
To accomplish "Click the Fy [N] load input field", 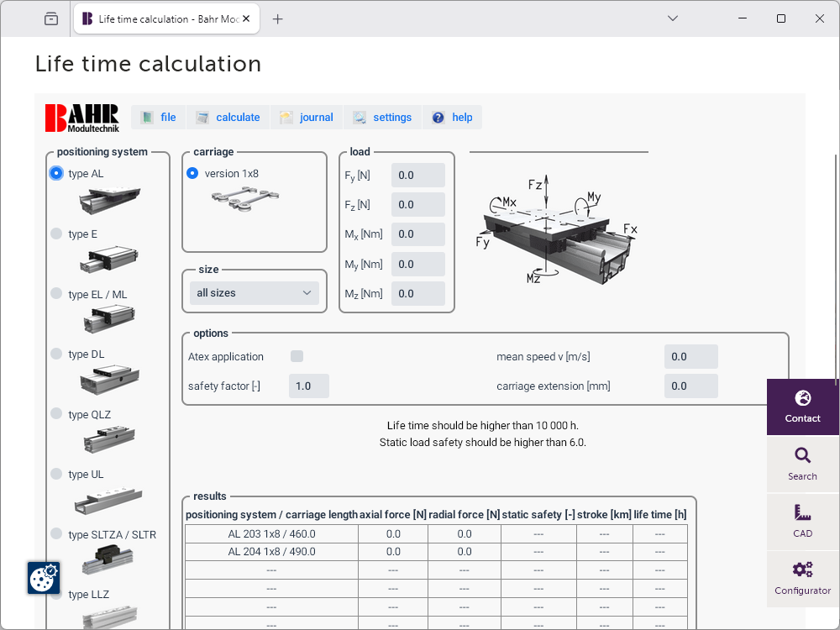I will coord(417,175).
